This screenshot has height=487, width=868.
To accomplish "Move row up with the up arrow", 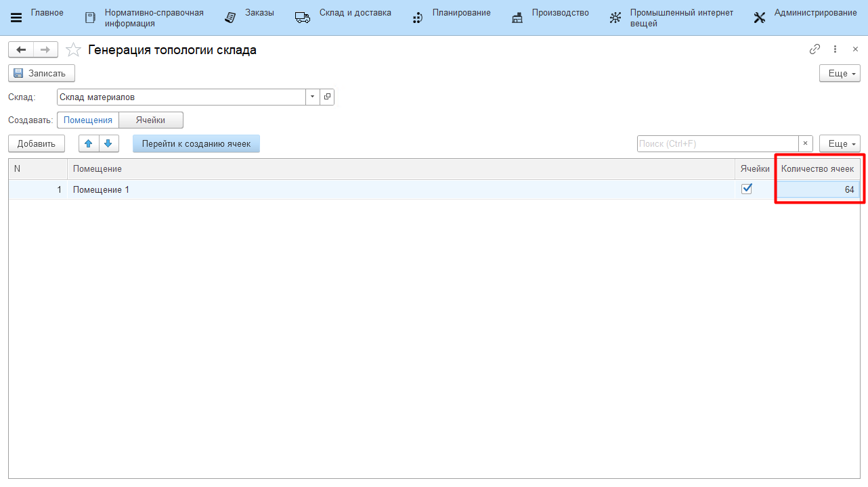I will coord(89,143).
